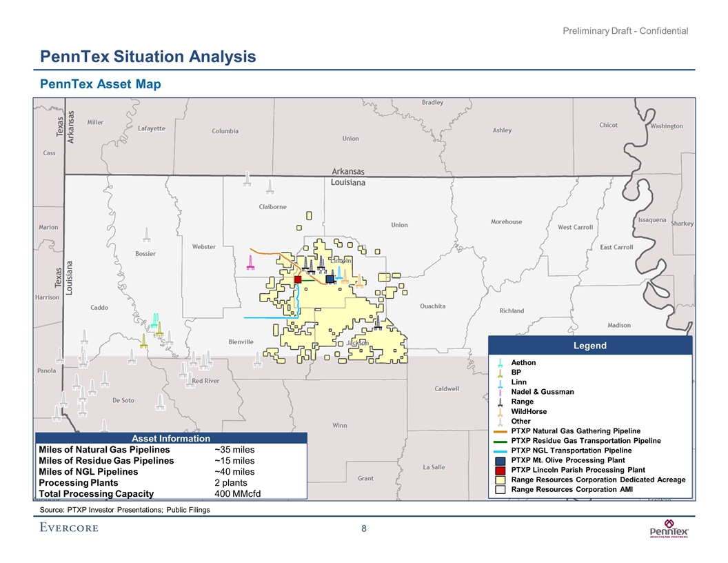The image size is (728, 563).
Task: Click the 'Madison' parish label
Action: click(x=619, y=325)
